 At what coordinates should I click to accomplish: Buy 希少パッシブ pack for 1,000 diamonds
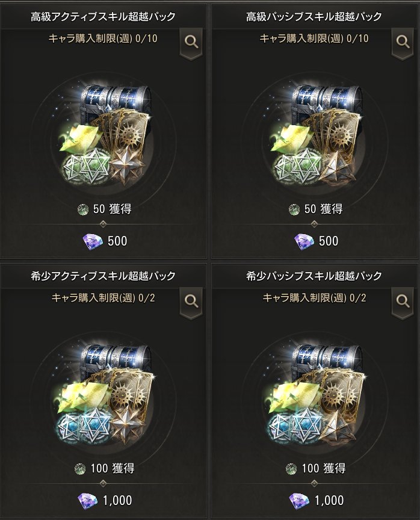[x=317, y=500]
